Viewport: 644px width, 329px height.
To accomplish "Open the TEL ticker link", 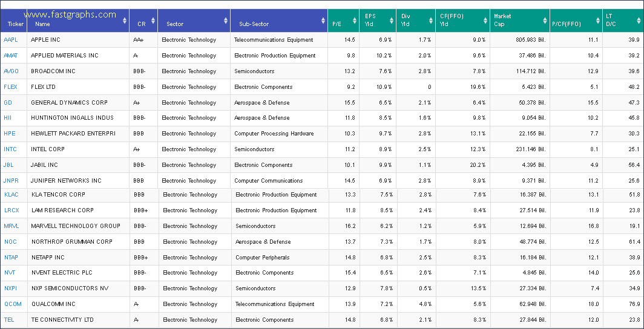I will [8, 320].
